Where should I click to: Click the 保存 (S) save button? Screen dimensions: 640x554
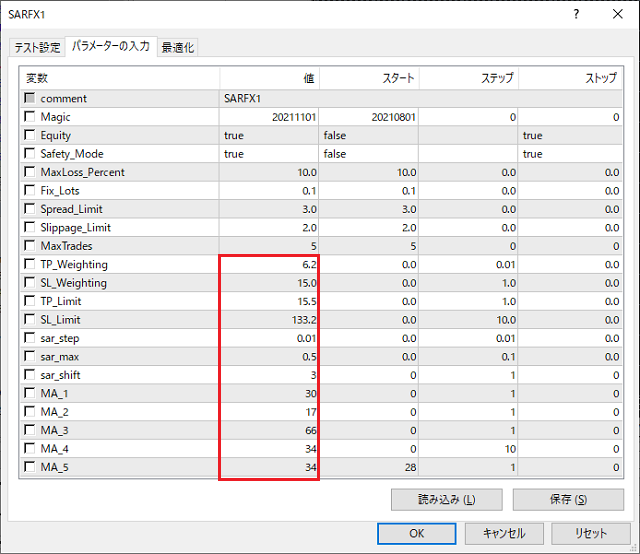568,499
